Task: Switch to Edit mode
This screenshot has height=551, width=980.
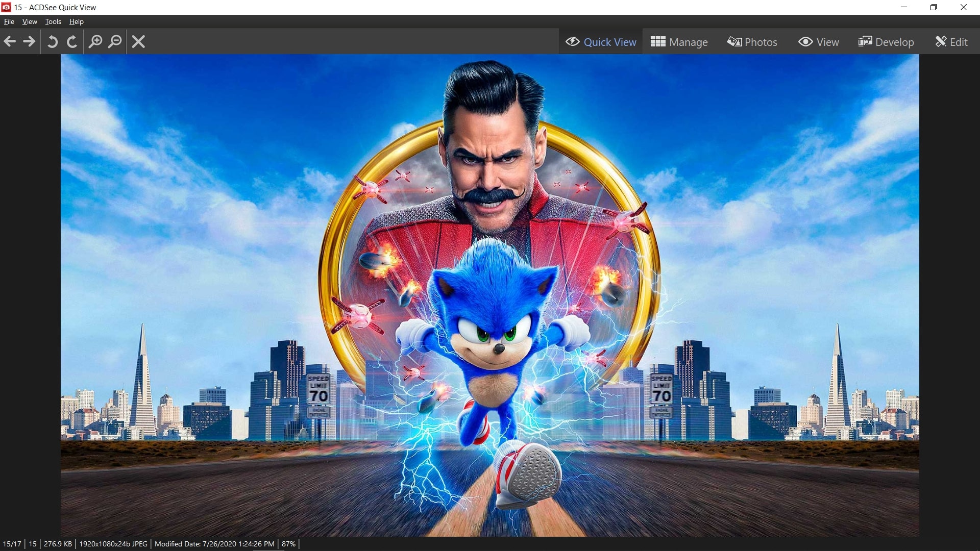Action: click(951, 42)
